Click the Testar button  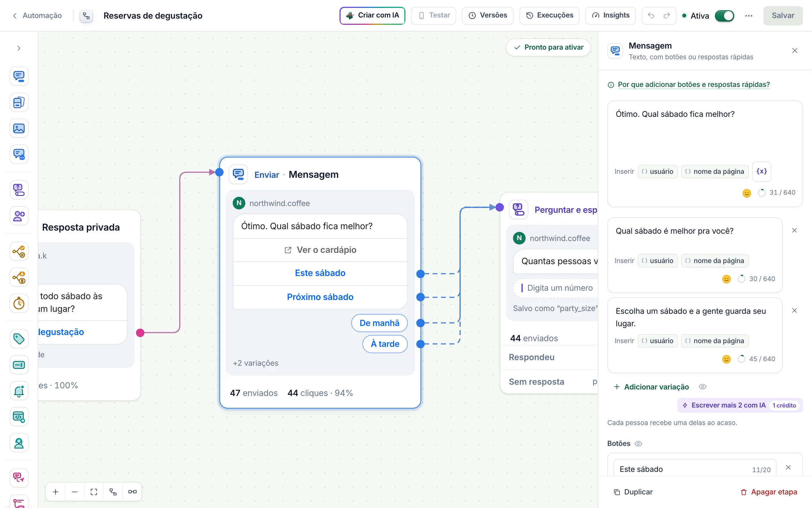point(434,16)
